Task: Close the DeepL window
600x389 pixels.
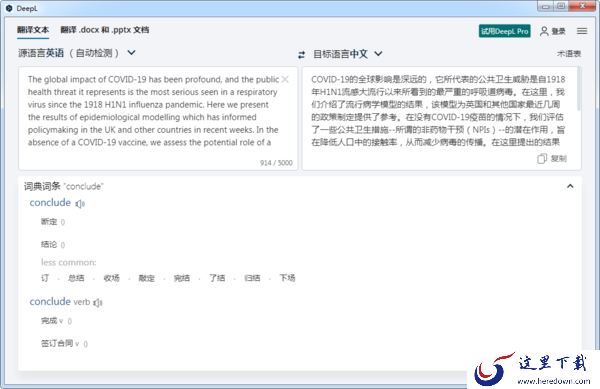Action: tap(582, 6)
